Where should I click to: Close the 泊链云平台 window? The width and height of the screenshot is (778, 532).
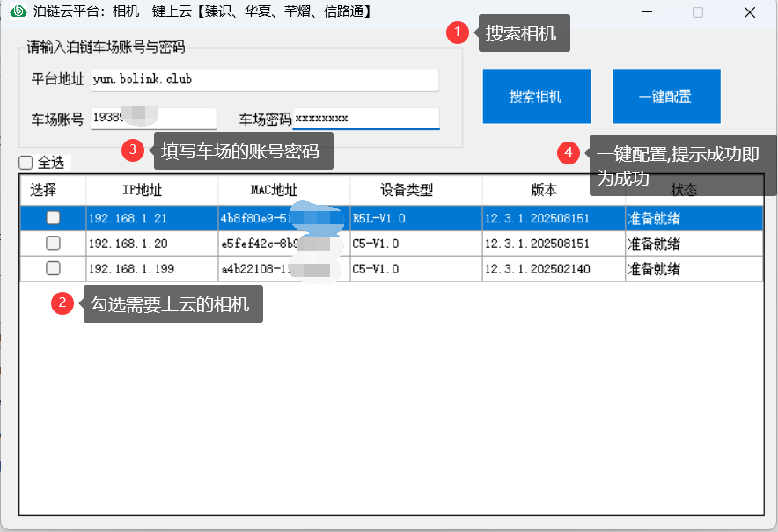click(x=750, y=12)
